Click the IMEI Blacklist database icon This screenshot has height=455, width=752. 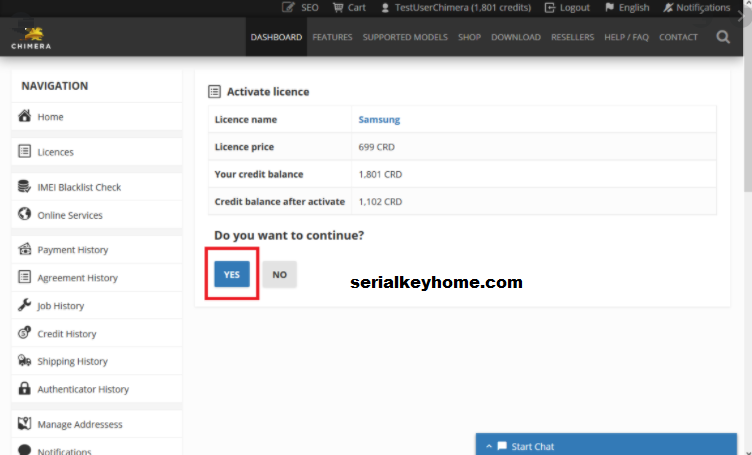pyautogui.click(x=24, y=186)
